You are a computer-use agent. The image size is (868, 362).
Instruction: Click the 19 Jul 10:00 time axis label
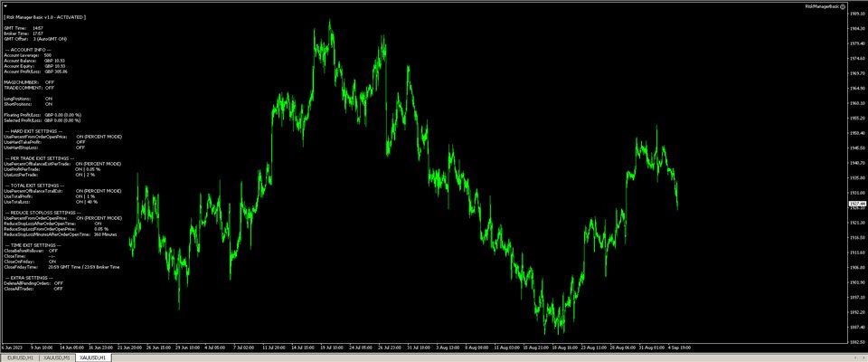331,348
